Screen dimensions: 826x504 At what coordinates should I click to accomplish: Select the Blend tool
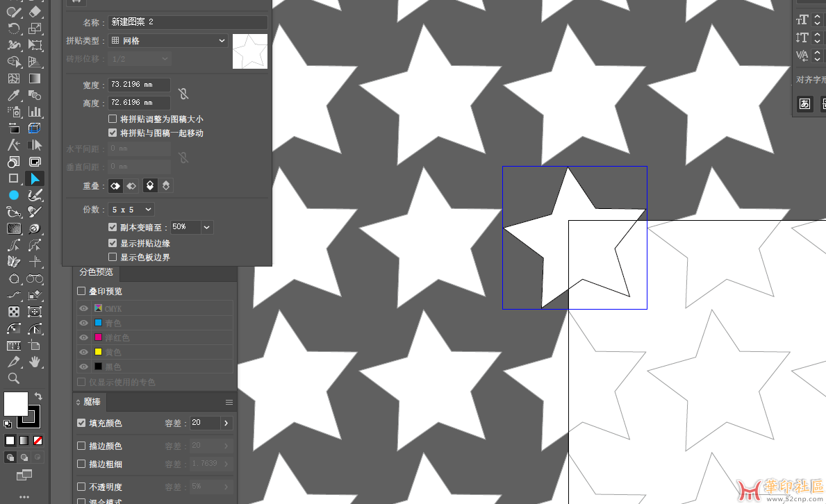(35, 95)
